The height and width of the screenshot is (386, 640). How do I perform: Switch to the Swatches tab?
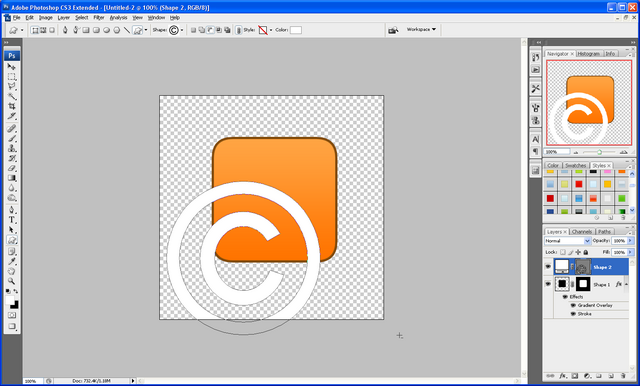575,165
